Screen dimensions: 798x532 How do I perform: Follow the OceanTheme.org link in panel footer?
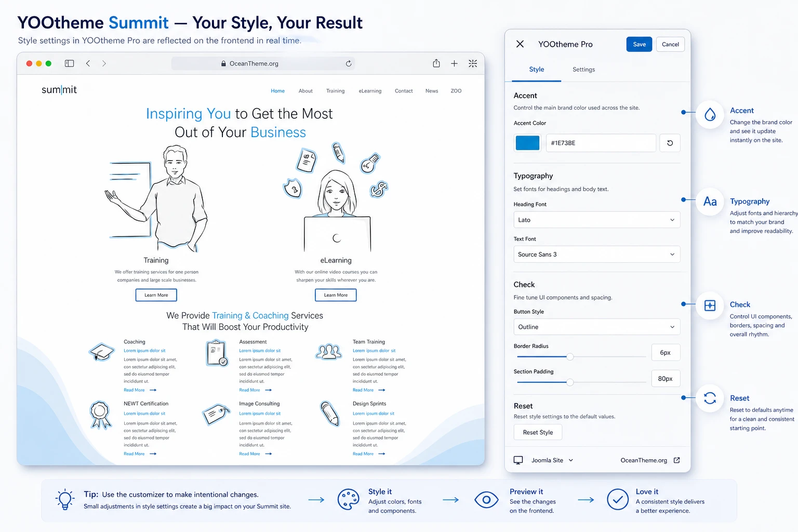click(x=644, y=460)
